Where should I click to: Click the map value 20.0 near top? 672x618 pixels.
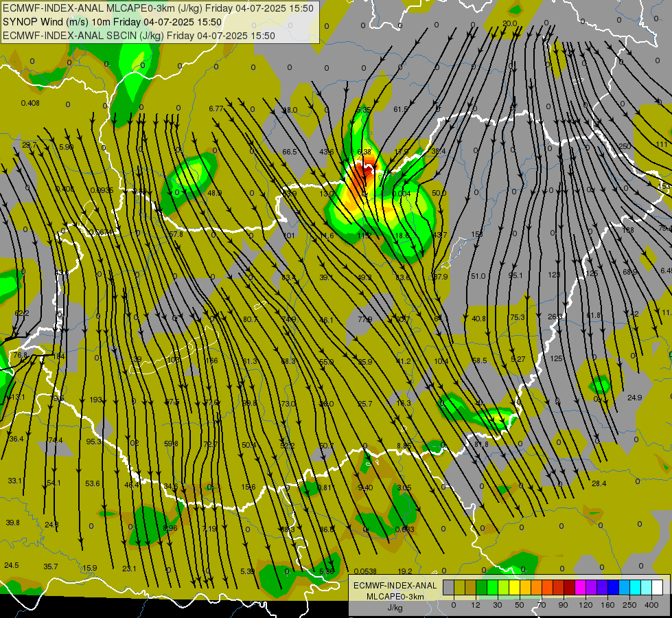click(509, 23)
